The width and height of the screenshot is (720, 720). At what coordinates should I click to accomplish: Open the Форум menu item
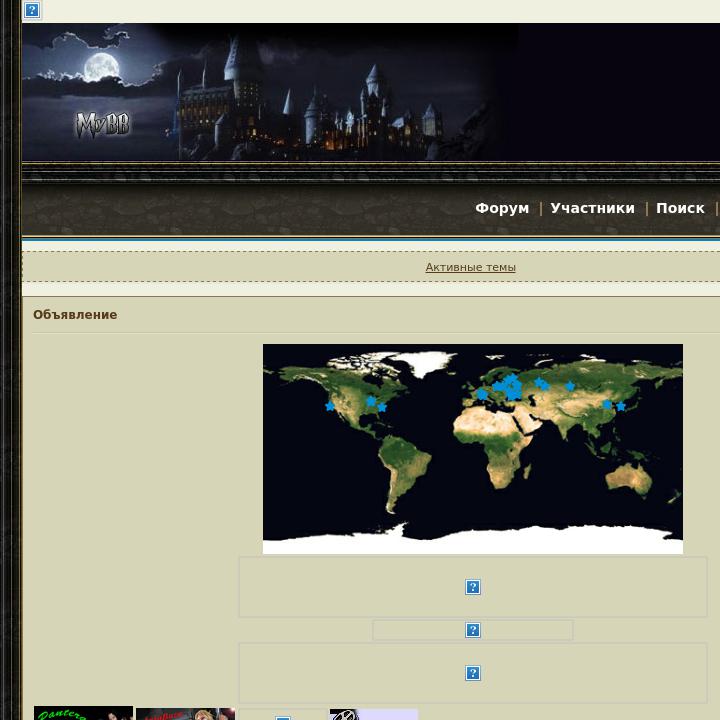click(x=502, y=208)
